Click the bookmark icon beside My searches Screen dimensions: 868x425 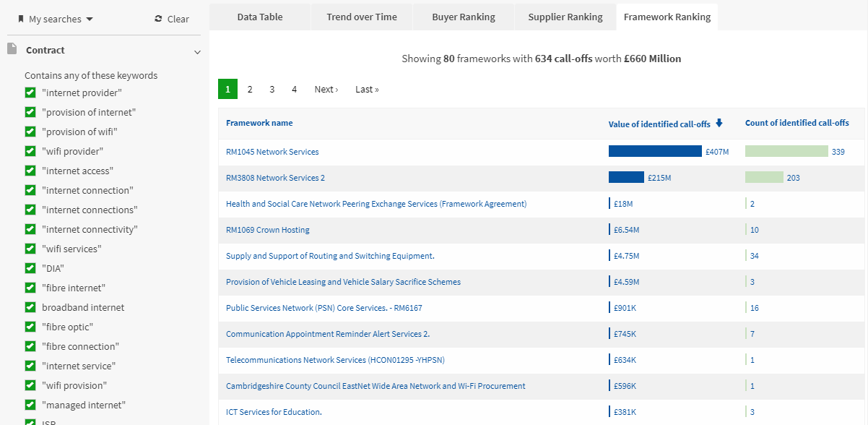[x=22, y=20]
